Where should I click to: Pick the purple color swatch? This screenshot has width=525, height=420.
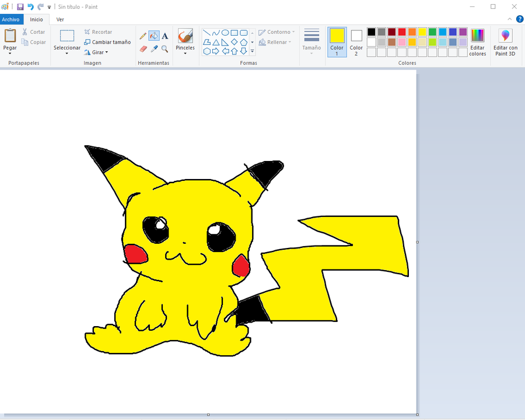pyautogui.click(x=463, y=32)
